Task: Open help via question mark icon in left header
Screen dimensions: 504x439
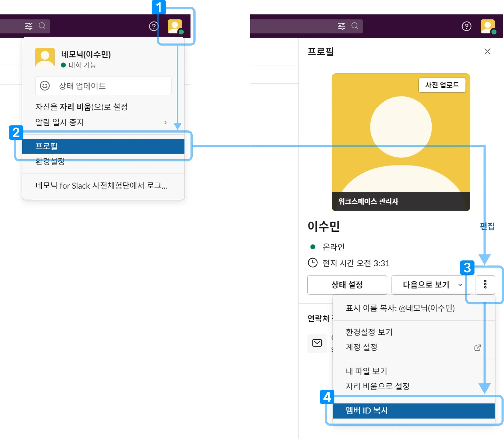Action: 154,26
